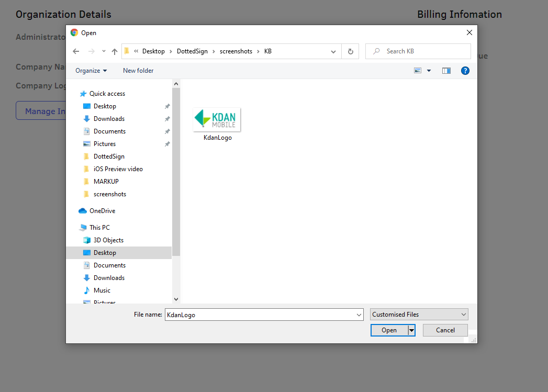
Task: Click New folder in the toolbar
Action: 138,71
